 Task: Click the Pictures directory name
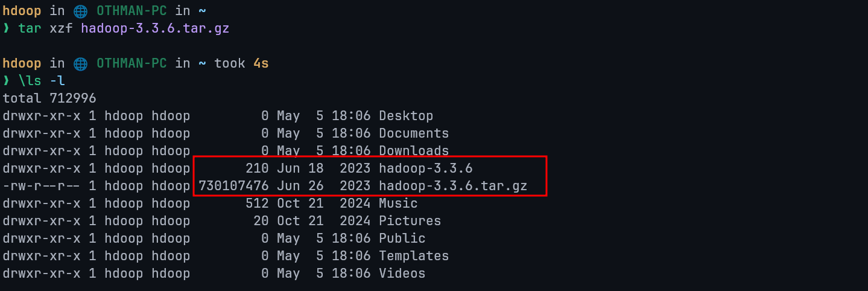tap(410, 221)
